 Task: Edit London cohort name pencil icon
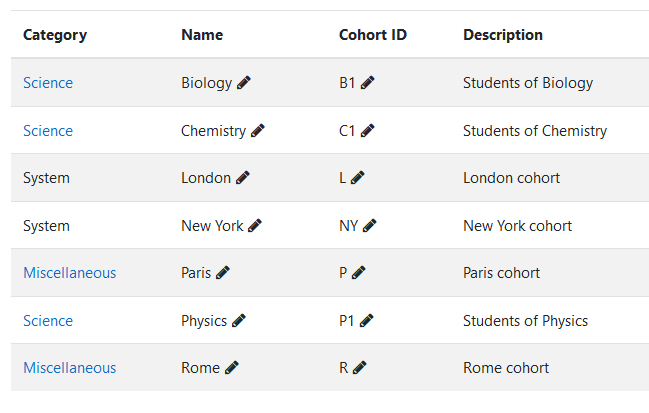click(243, 178)
